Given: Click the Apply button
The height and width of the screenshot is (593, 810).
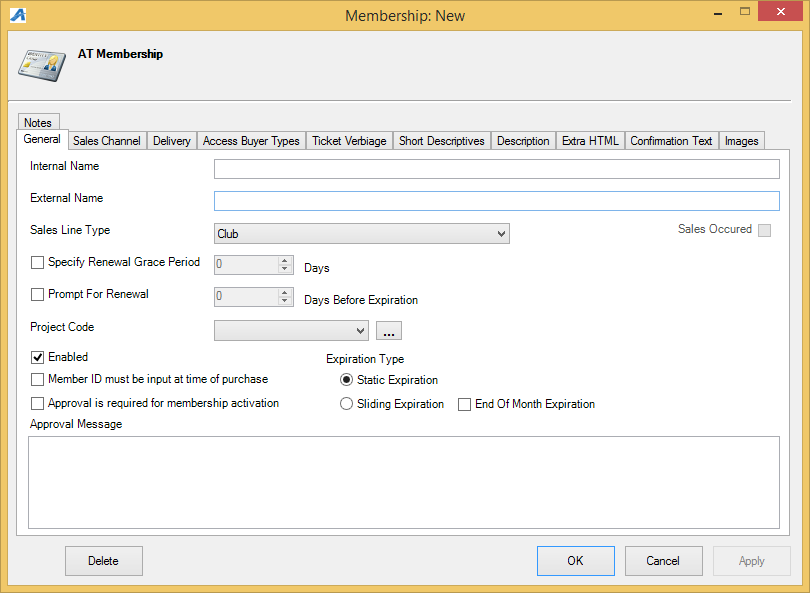Looking at the screenshot, I should click(752, 561).
